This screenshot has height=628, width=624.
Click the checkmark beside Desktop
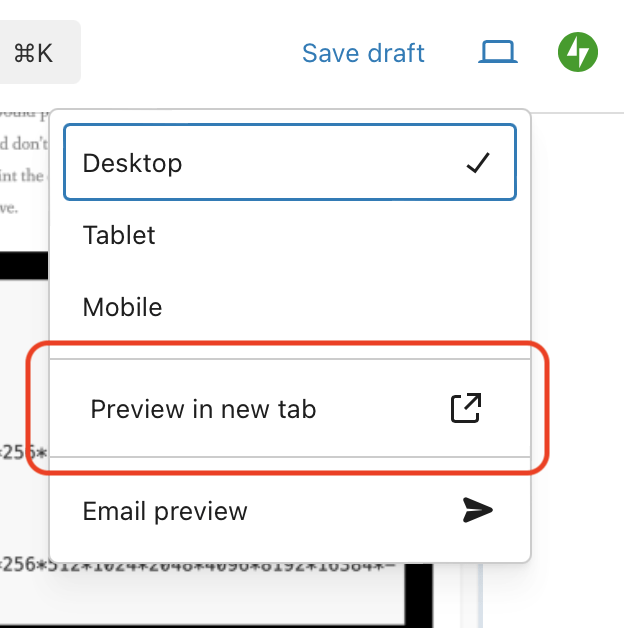[x=478, y=163]
